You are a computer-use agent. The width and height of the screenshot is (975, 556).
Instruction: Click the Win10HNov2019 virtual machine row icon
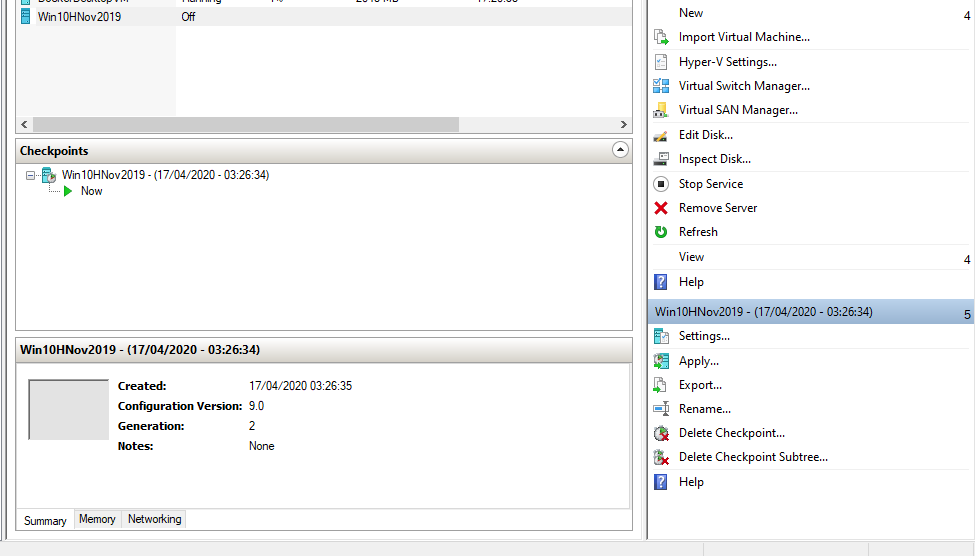point(25,17)
